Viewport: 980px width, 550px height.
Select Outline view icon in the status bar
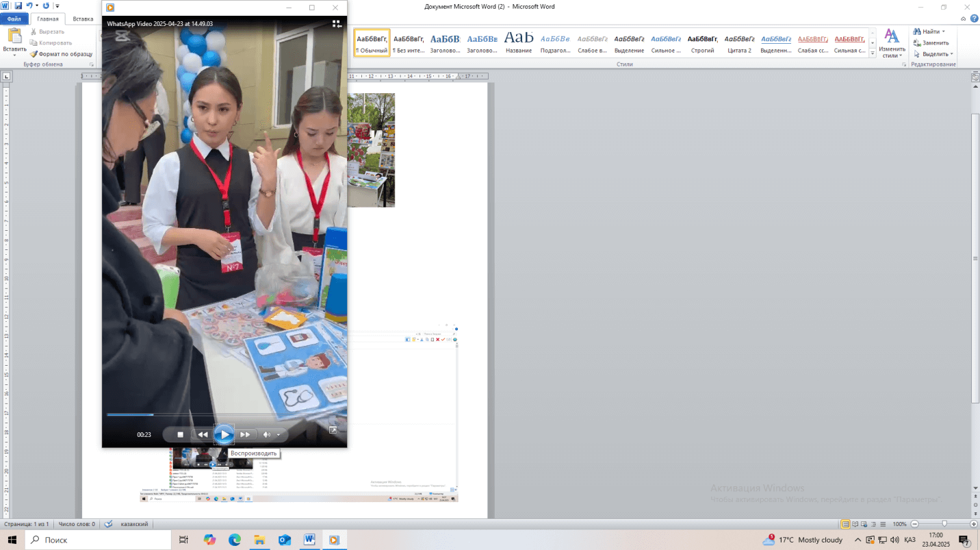pos(875,524)
